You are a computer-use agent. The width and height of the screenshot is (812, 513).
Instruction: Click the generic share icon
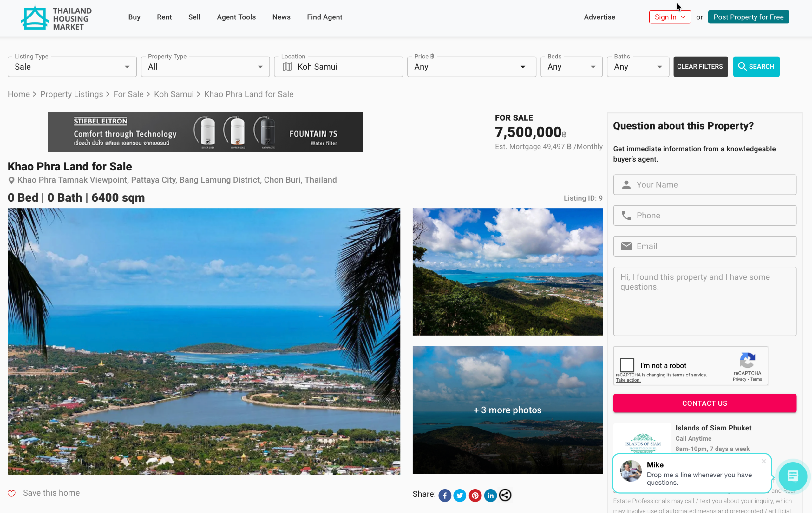505,495
